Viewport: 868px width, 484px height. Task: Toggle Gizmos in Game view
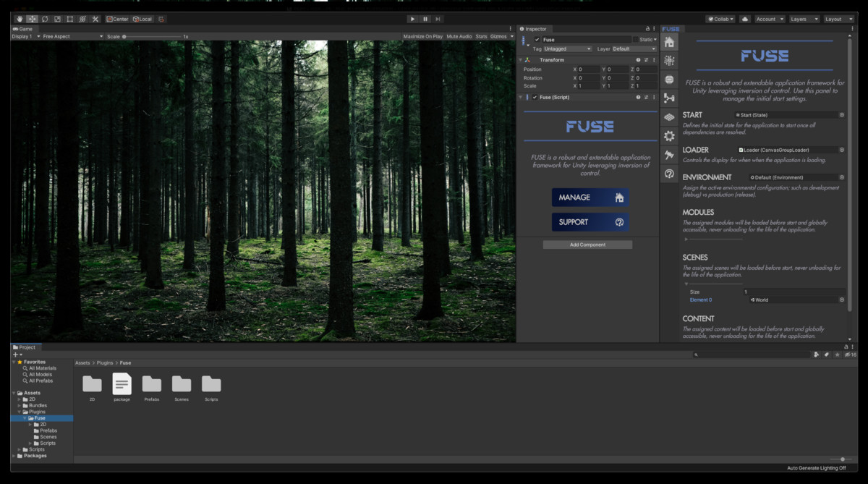pyautogui.click(x=498, y=36)
